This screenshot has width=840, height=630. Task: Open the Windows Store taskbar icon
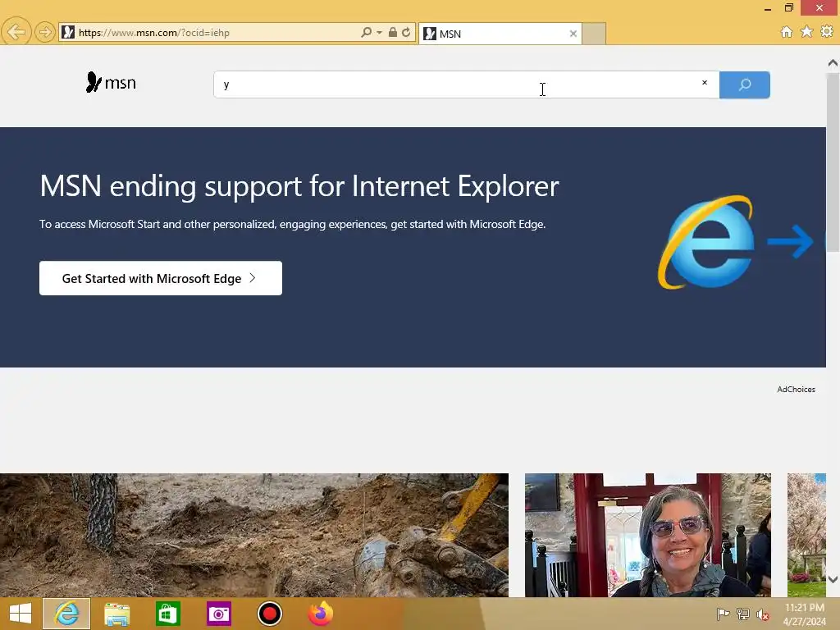point(167,614)
